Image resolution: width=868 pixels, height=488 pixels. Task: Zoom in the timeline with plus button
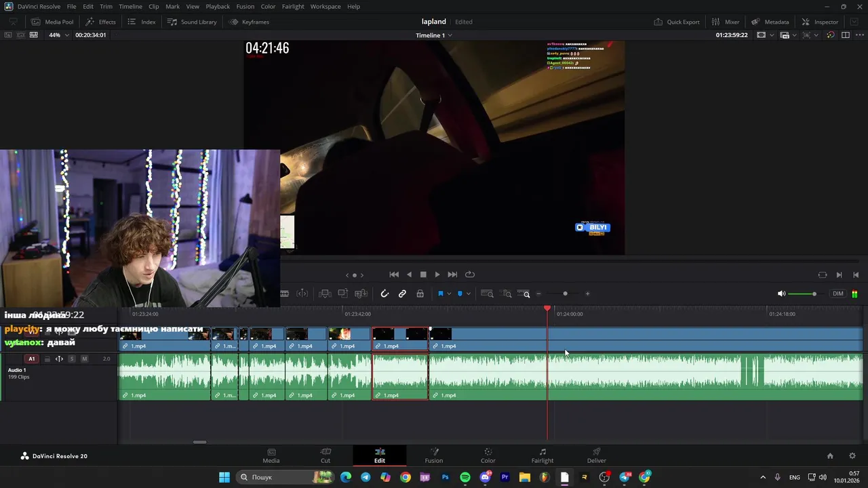point(587,293)
